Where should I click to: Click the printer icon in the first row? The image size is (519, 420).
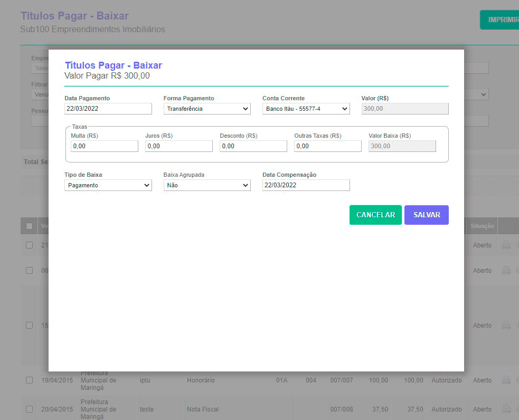(x=506, y=245)
